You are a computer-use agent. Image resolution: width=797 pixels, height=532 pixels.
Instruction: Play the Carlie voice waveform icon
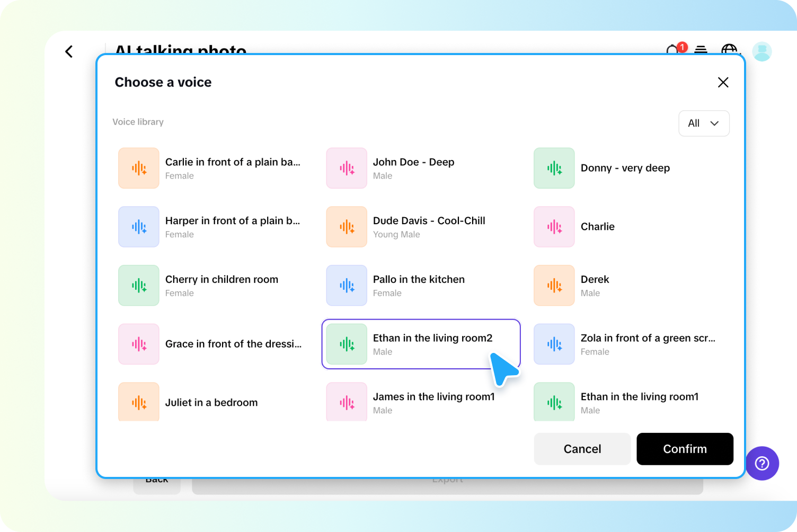tap(138, 168)
